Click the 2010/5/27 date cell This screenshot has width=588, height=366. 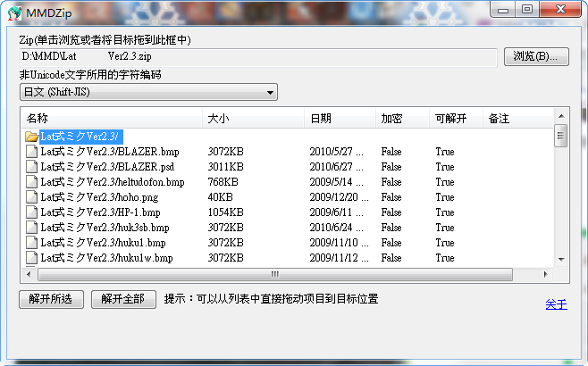coord(336,152)
